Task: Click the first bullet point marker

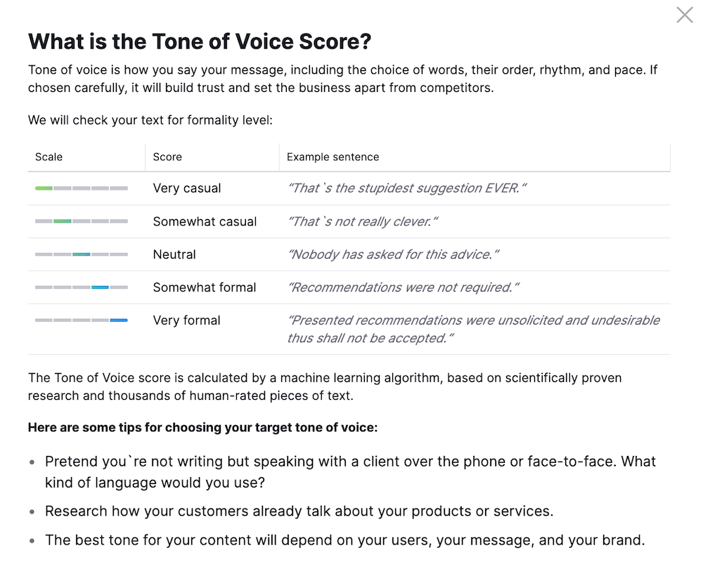Action: point(31,462)
